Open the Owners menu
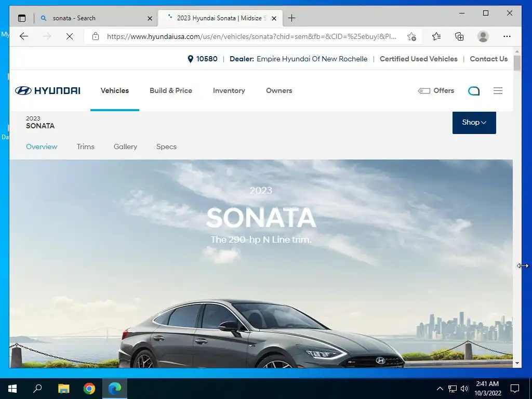 coord(279,90)
